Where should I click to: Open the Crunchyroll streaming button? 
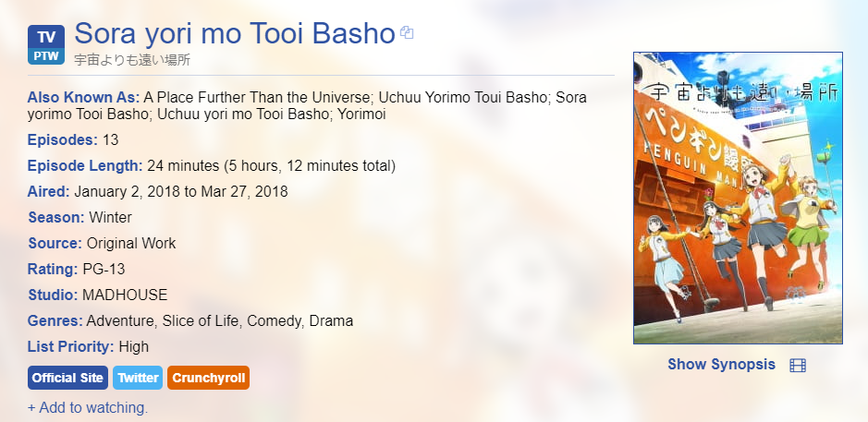pyautogui.click(x=209, y=378)
